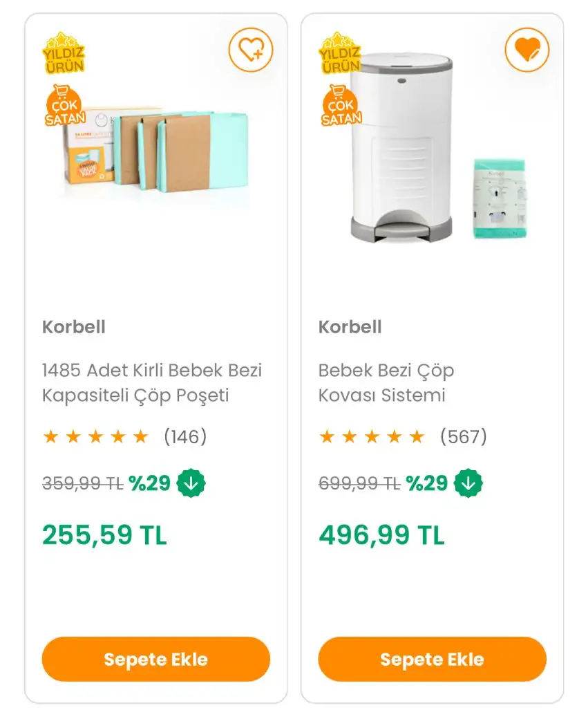The width and height of the screenshot is (588, 708).
Task: Click Yıldız Ürün badge on diaper pail card
Action: (x=340, y=53)
